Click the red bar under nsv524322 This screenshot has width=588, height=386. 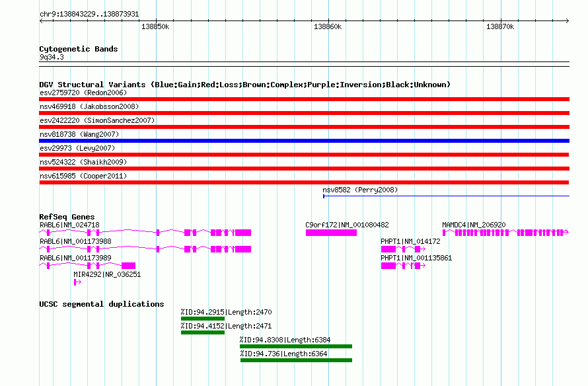[304, 169]
